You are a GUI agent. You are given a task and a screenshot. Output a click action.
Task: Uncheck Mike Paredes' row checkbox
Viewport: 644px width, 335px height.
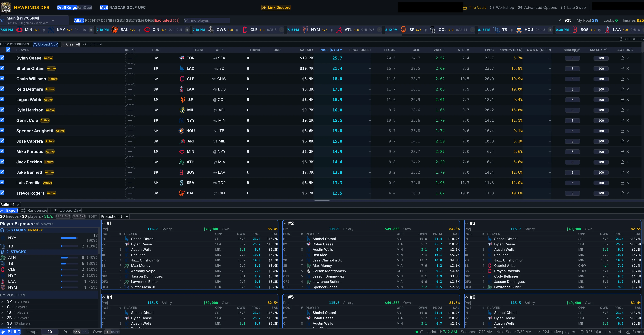[2, 151]
